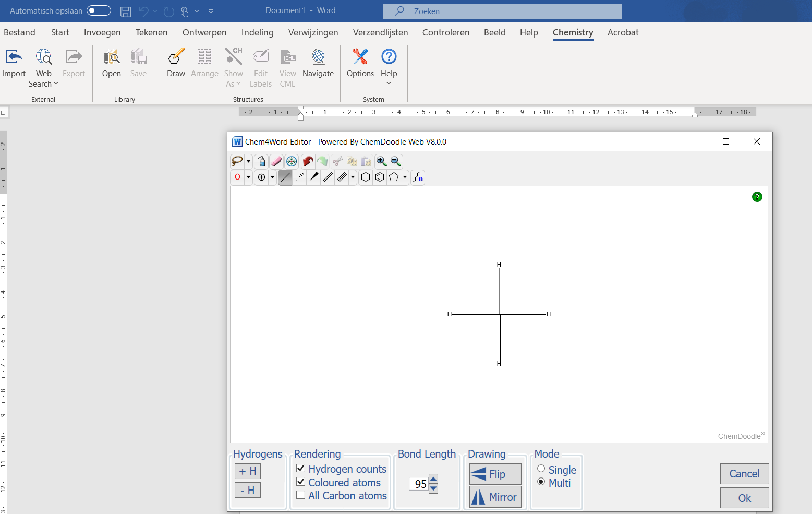Click the Copy structure icon
Screen dimensions: 812x514
[x=352, y=161]
